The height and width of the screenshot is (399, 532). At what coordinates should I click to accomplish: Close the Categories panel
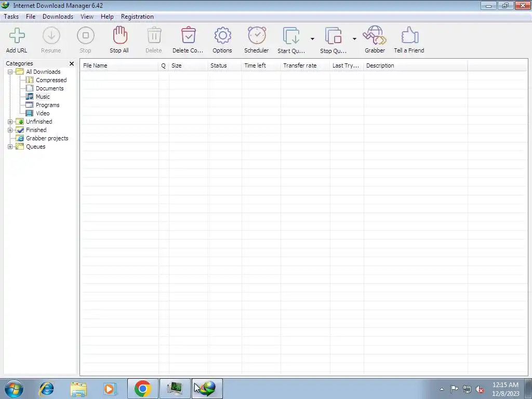coord(72,63)
